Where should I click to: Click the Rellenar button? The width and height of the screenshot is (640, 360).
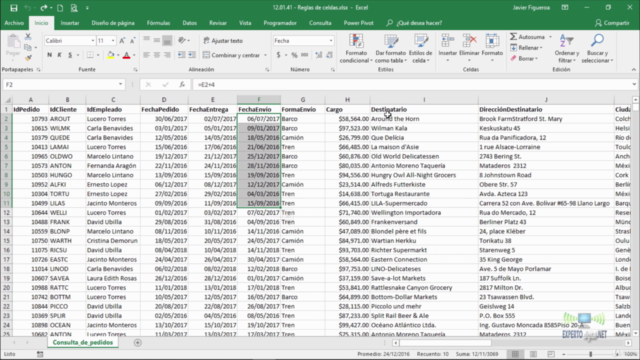526,48
